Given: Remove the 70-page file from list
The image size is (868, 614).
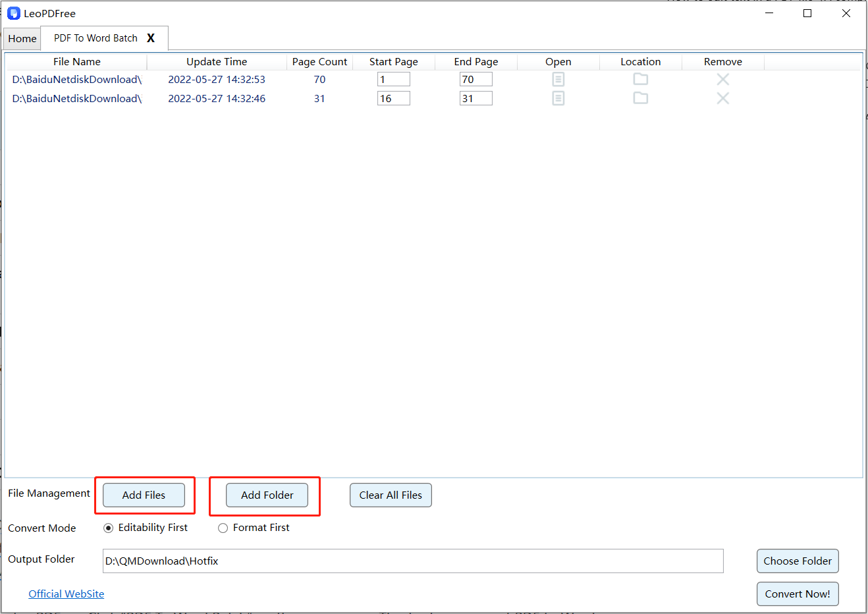Looking at the screenshot, I should tap(722, 80).
